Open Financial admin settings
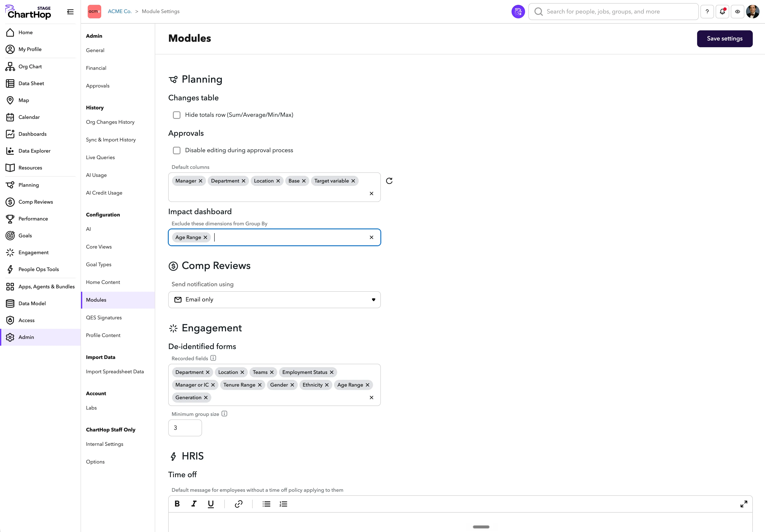Viewport: 765px width, 532px height. click(96, 68)
